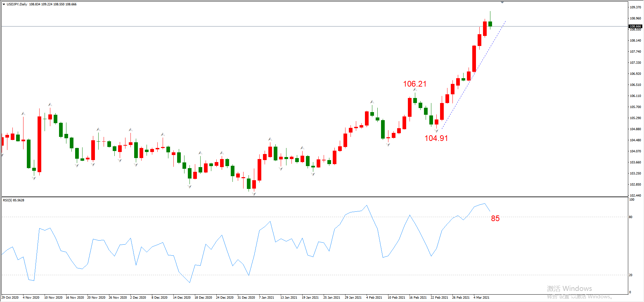This screenshot has height=302, width=644.
Task: Open the chart menu triangle beside USDJPY,Daily
Action: coord(4,4)
